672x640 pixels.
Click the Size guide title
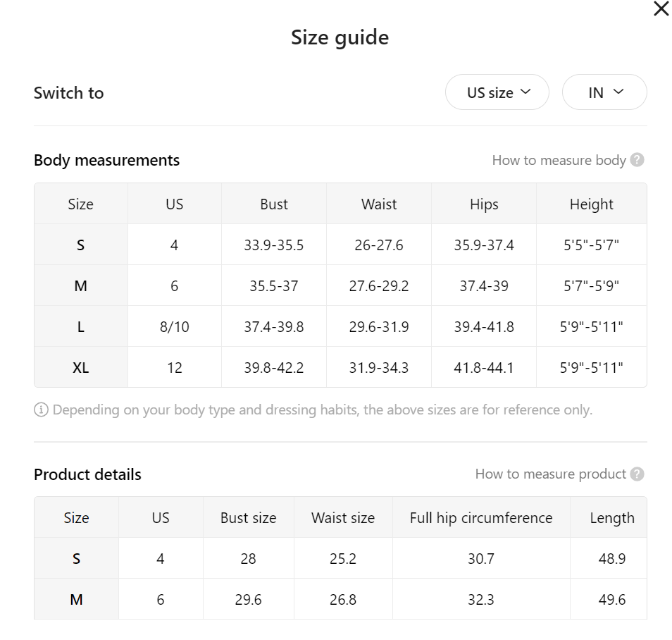340,38
